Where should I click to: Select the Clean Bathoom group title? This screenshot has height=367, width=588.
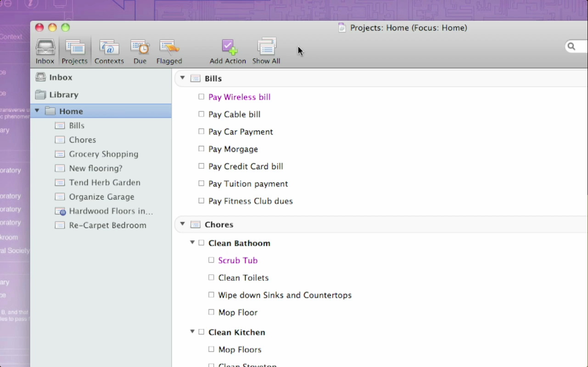point(239,243)
